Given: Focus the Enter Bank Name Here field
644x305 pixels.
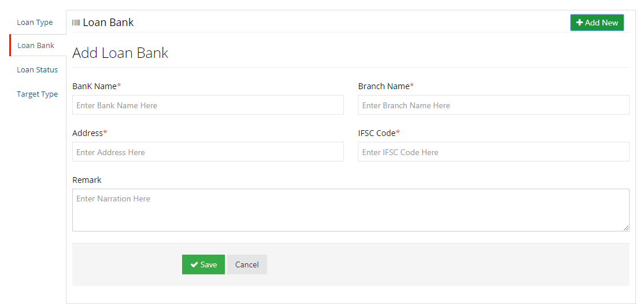Looking at the screenshot, I should [x=208, y=105].
